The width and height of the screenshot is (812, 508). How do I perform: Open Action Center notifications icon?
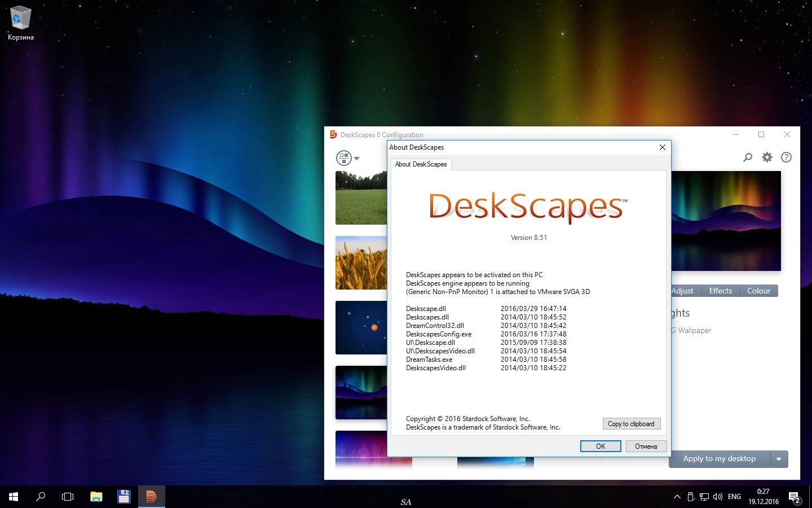[x=795, y=497]
